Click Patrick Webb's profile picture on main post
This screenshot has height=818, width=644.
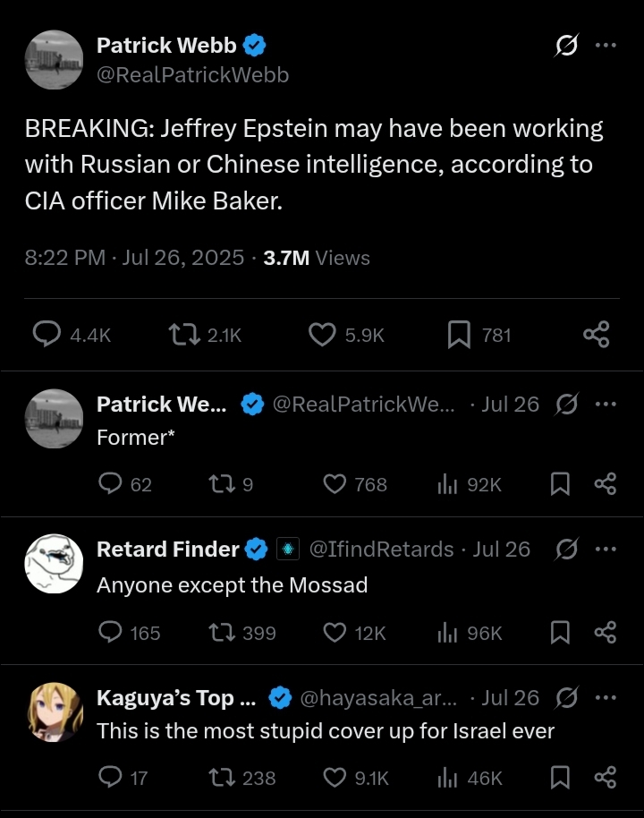click(54, 59)
